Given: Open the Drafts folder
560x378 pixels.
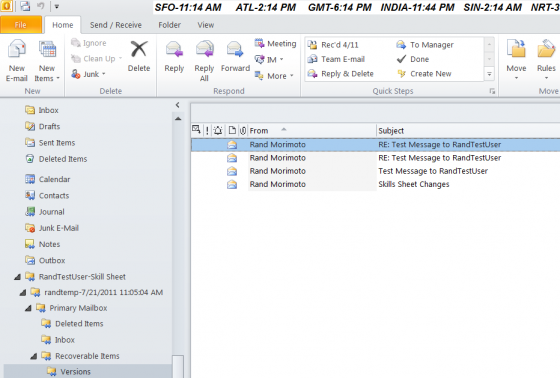Looking at the screenshot, I should 42,126.
